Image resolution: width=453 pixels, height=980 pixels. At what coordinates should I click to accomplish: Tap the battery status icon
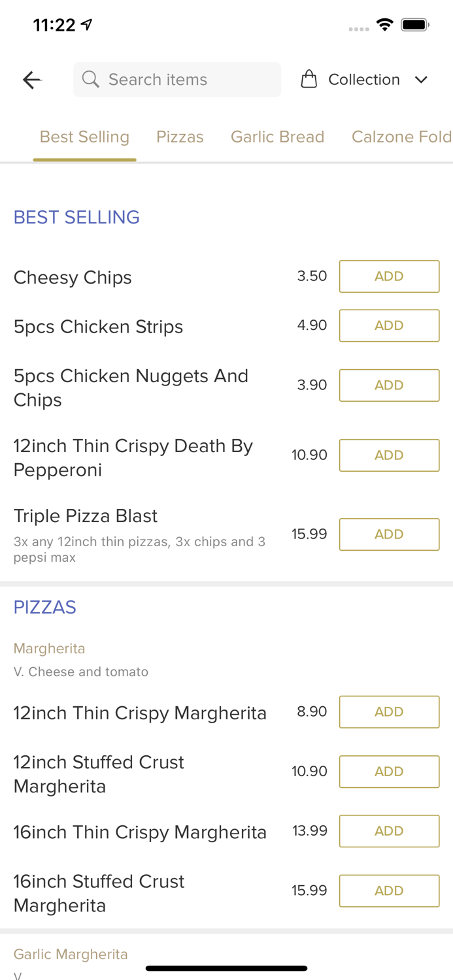tap(415, 25)
